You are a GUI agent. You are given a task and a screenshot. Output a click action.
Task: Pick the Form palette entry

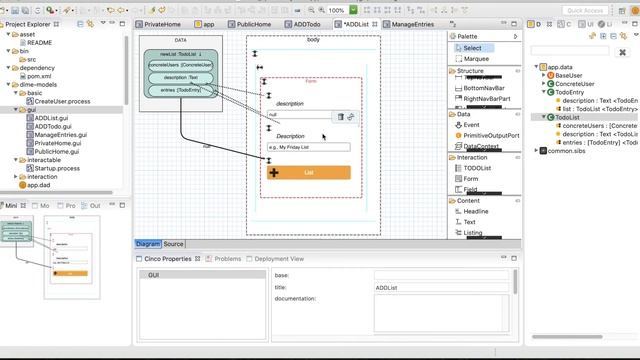tap(466, 179)
